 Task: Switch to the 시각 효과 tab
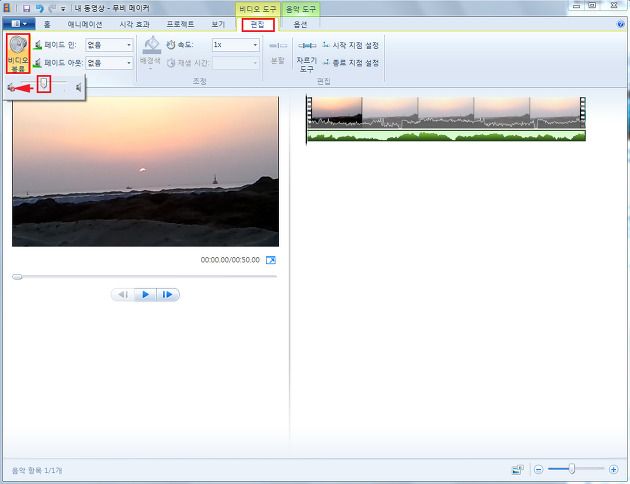135,24
